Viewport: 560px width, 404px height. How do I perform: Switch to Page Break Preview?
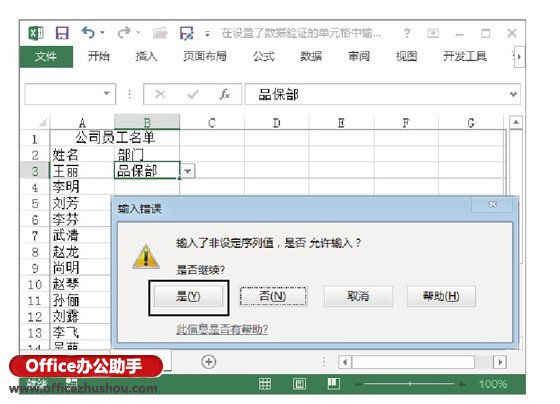coord(334,384)
